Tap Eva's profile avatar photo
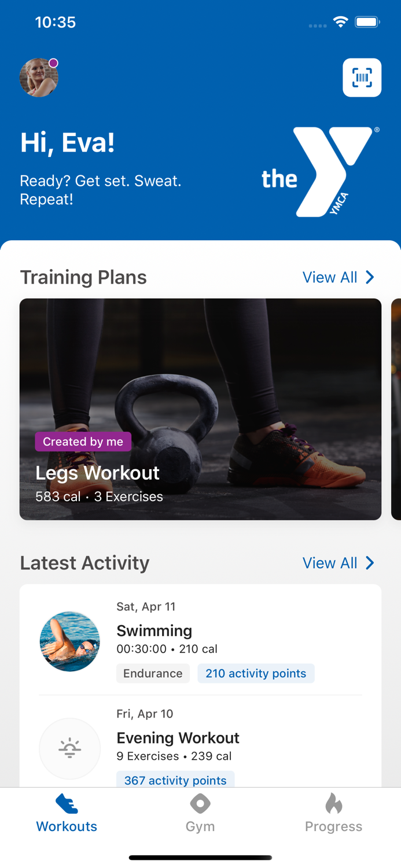 click(39, 78)
